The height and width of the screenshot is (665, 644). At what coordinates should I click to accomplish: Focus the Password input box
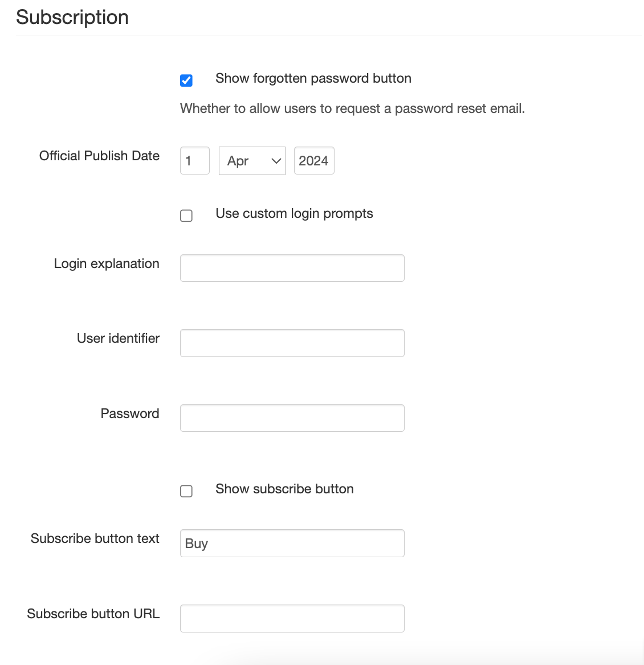(292, 418)
